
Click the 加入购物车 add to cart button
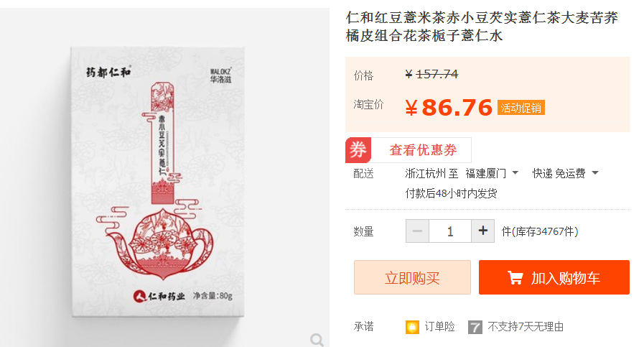point(554,277)
